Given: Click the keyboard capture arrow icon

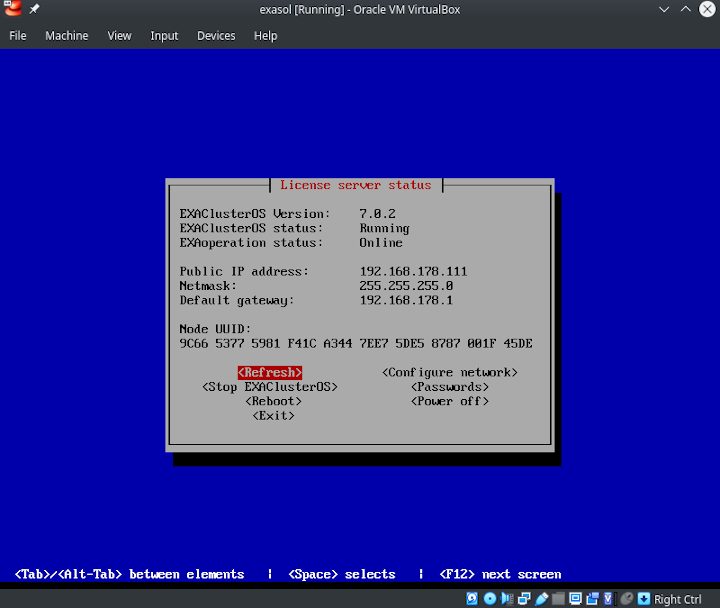Looking at the screenshot, I should pos(644,598).
